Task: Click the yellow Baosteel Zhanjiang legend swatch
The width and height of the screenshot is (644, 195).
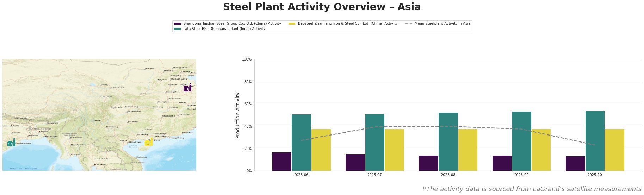Action: 292,24
